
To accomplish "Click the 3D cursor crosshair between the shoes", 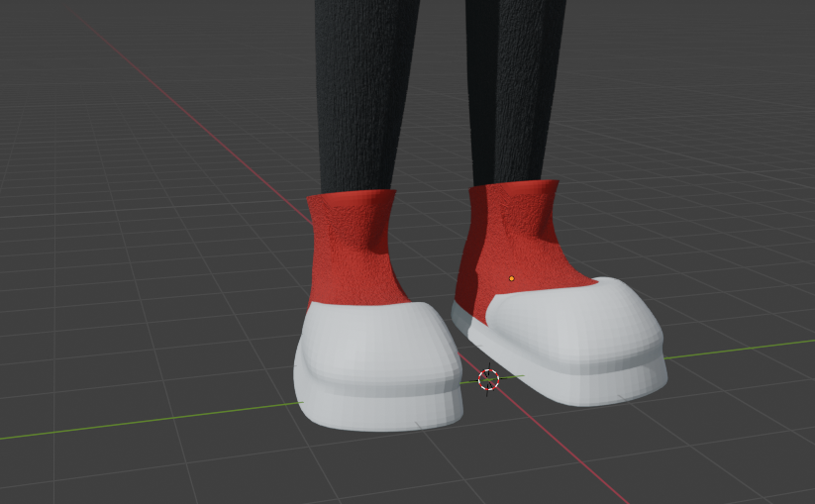I will tap(488, 378).
